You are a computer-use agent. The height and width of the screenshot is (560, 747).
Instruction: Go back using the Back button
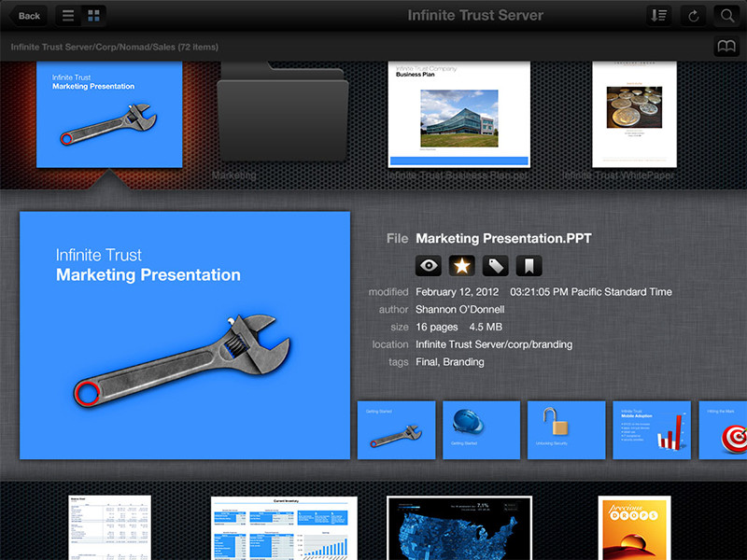pos(28,16)
